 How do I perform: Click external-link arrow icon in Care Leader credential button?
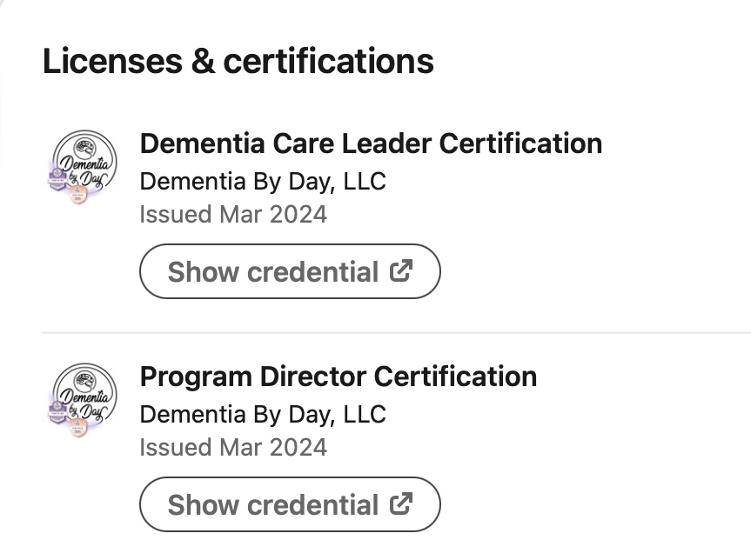(x=401, y=271)
